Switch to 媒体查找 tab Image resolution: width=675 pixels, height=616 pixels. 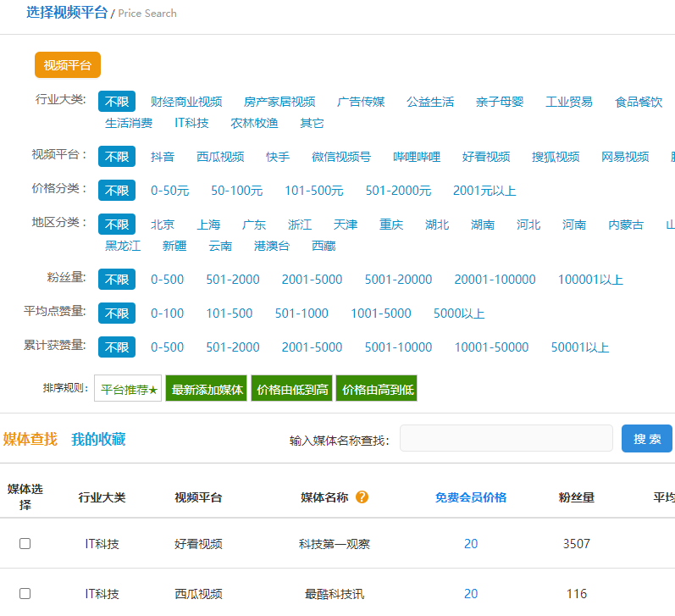point(30,439)
